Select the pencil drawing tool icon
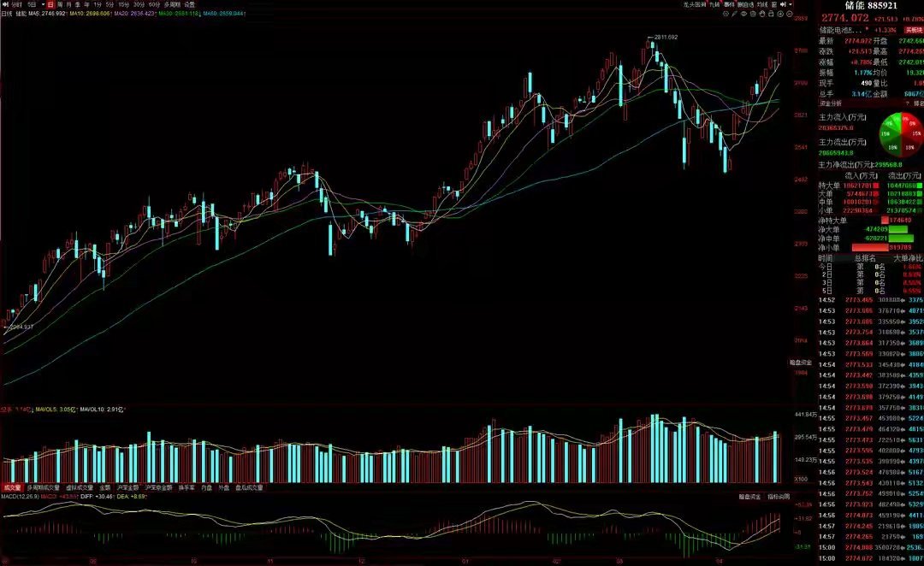924x566 pixels. tap(734, 15)
